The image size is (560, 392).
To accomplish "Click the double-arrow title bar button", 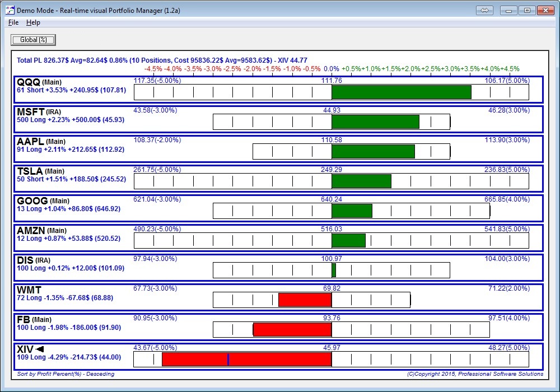I will coord(484,10).
